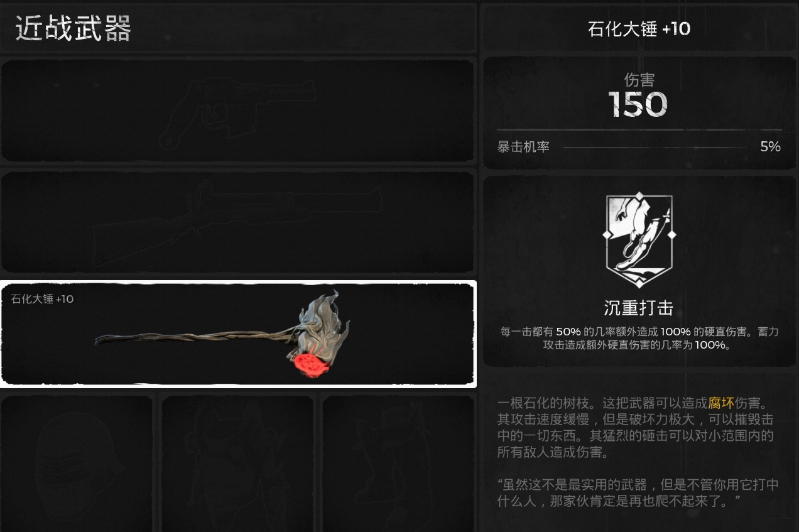Click the 石化大锤 +10 title in details panel
Screen dimensions: 799x532
tap(639, 29)
